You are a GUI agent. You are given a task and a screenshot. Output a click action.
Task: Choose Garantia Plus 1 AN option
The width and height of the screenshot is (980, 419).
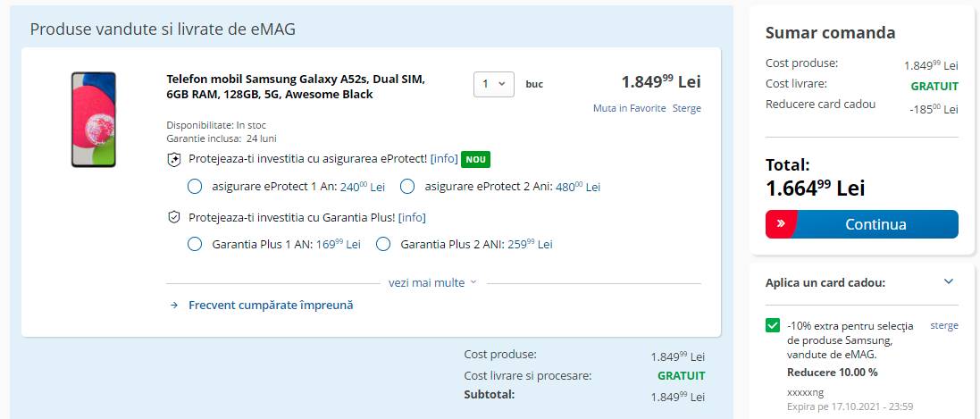click(195, 244)
